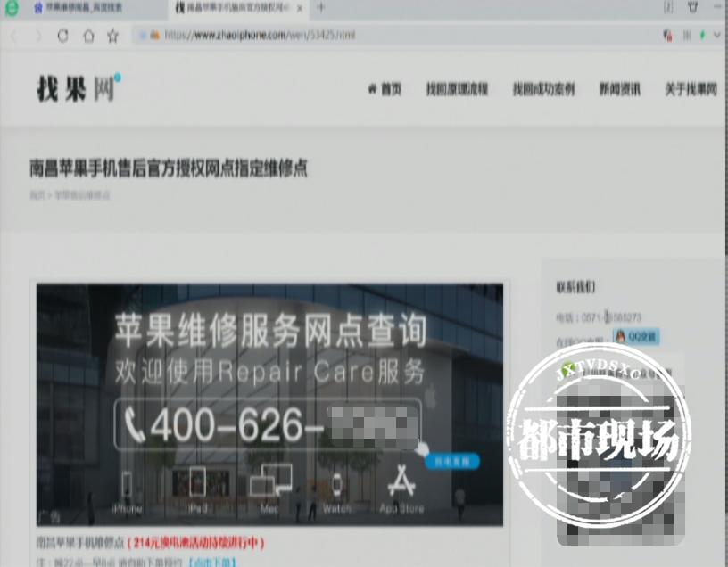Viewport: 728px width, 567px height.
Task: Click the blue 拨电客服 button
Action: coord(452,461)
